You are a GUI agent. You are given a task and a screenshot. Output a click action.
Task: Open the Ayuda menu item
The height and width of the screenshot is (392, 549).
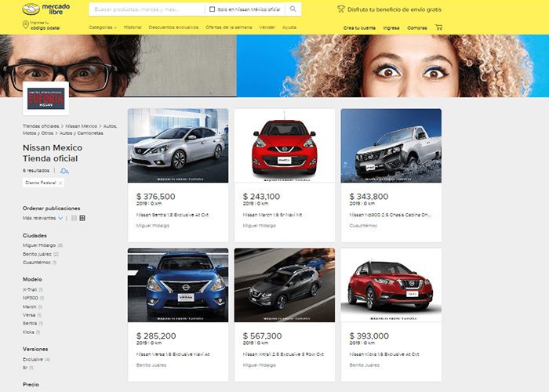click(x=289, y=27)
